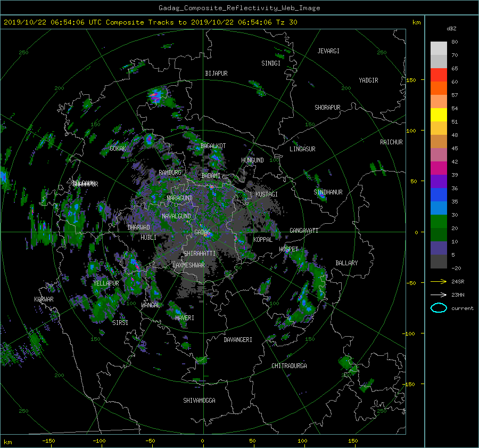Click the YELLAPUR city label
Viewport: 479px width, 448px height.
click(x=106, y=283)
